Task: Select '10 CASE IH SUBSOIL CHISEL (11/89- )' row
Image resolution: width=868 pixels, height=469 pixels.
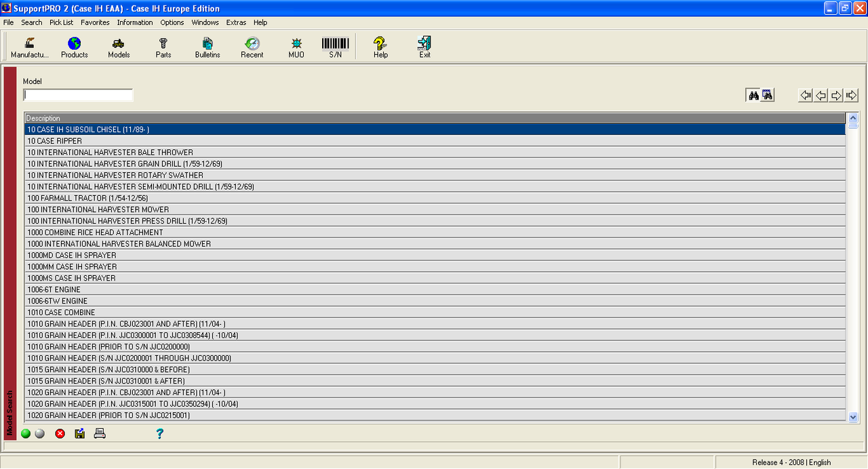Action: (x=435, y=129)
